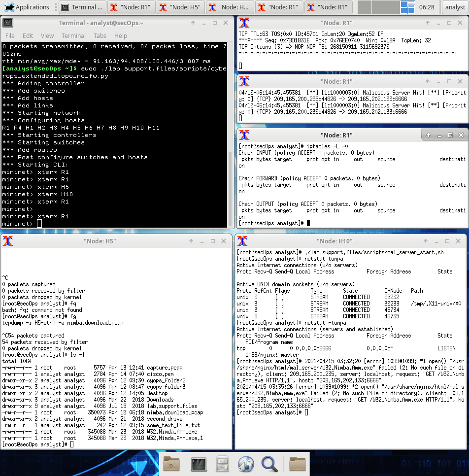The width and height of the screenshot is (469, 476).
Task: Click "0.0.0.0:6666" local address in H10 window
Action: [314, 348]
